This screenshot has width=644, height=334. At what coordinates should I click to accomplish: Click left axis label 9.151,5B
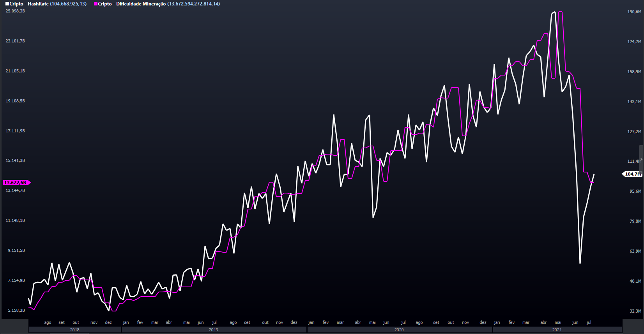click(16, 250)
